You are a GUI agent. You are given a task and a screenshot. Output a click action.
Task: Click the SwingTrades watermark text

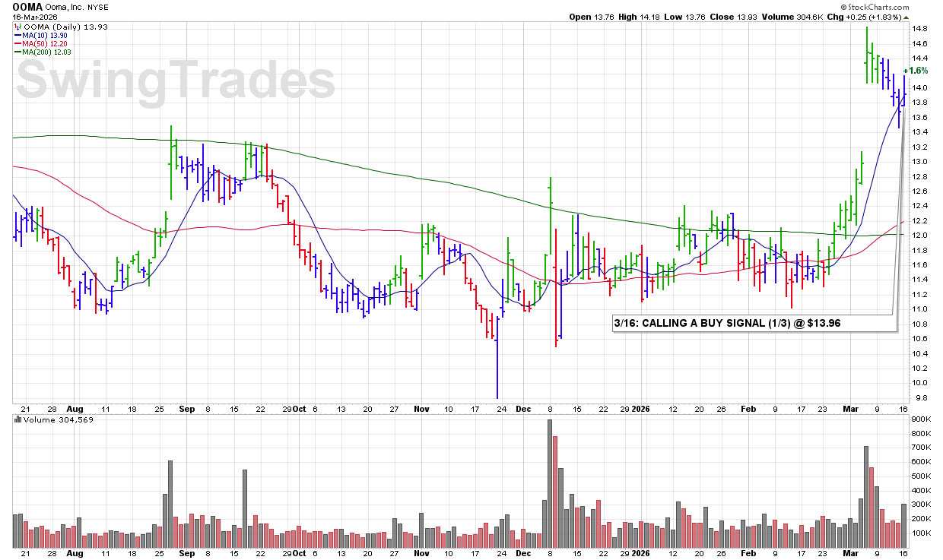point(176,81)
